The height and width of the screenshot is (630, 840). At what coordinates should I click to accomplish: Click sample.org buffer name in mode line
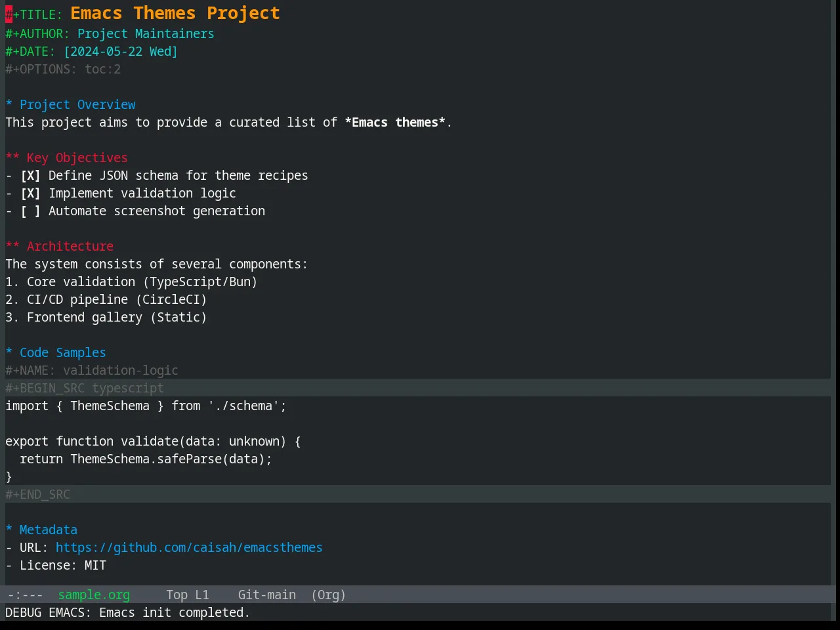click(94, 595)
